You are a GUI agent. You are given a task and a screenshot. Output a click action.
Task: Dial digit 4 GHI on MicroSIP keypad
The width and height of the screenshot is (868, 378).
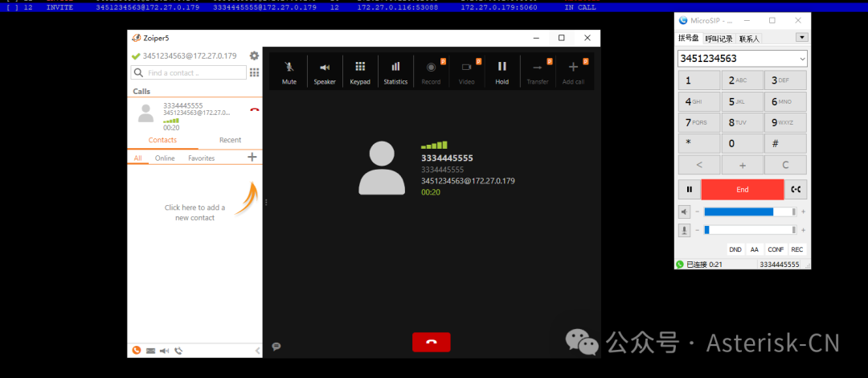699,101
